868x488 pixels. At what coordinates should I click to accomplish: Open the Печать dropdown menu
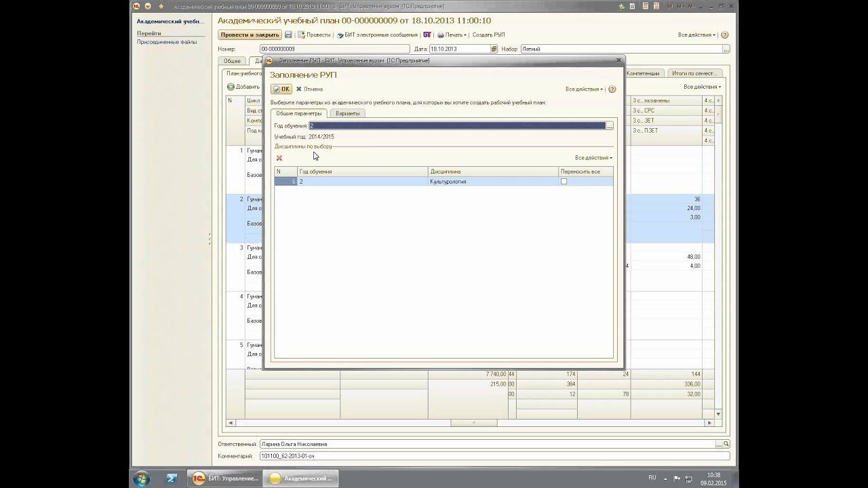pyautogui.click(x=452, y=35)
